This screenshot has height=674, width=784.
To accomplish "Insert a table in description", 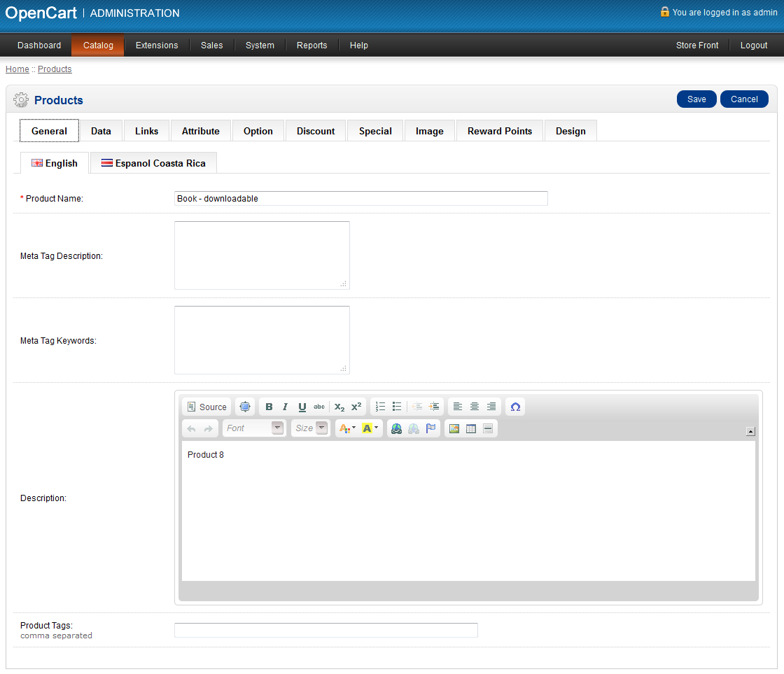I will 471,428.
